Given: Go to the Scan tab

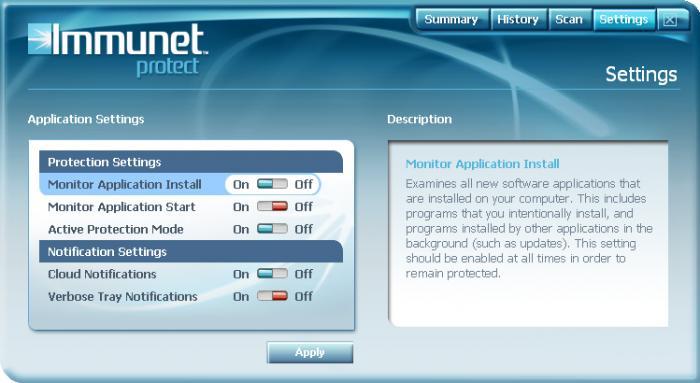Looking at the screenshot, I should 569,20.
